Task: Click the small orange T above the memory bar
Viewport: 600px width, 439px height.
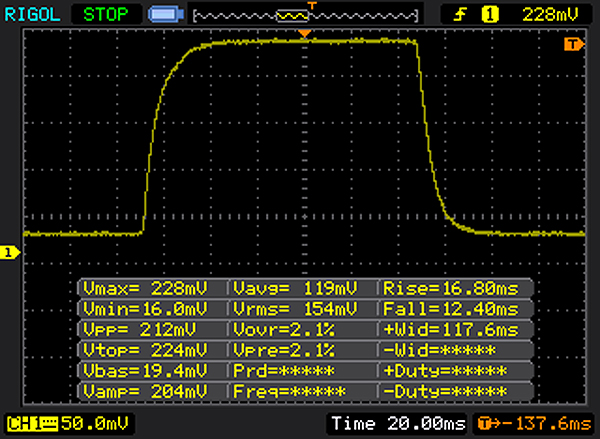Action: pos(312,6)
